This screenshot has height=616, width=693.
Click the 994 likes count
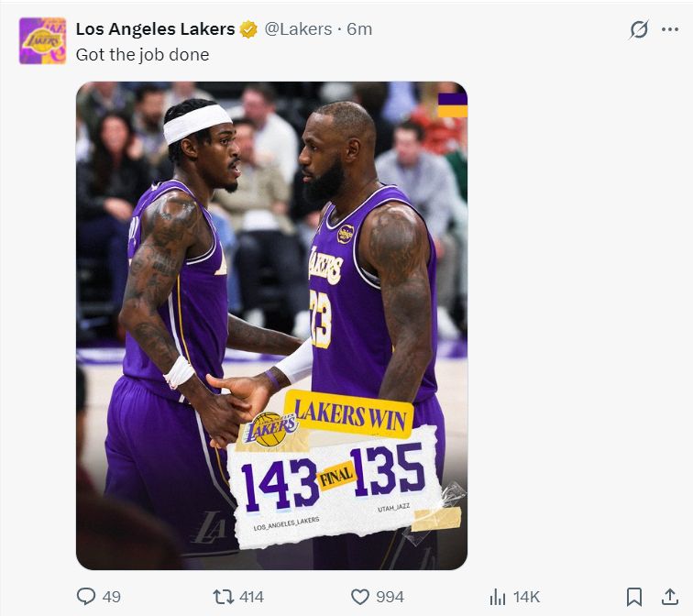pyautogui.click(x=390, y=597)
